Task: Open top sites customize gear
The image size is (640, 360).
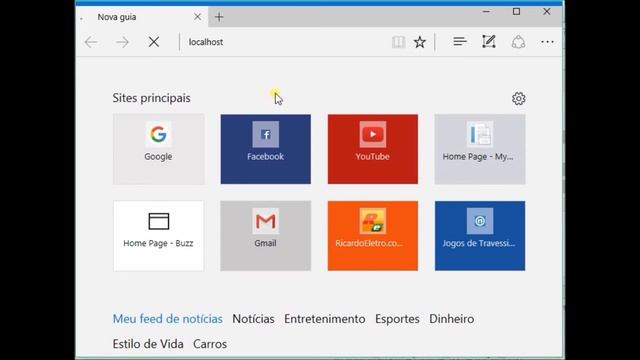Action: [518, 98]
